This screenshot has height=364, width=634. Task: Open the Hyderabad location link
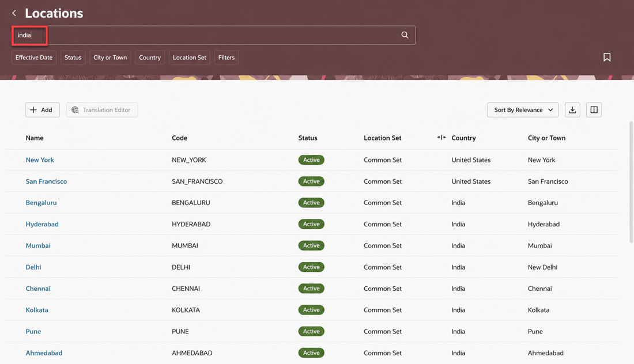(x=42, y=224)
